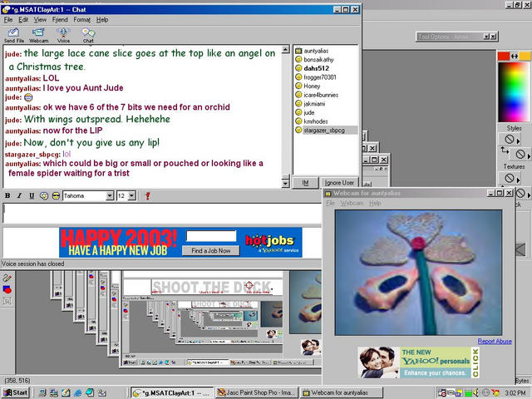Image resolution: width=532 pixels, height=399 pixels.
Task: Select red foreground color swatch in Paint Shop Pro
Action: pos(504,57)
